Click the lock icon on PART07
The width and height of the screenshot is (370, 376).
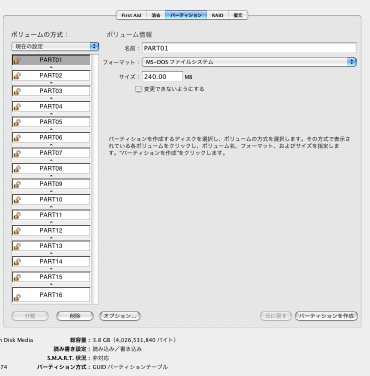coord(17,153)
